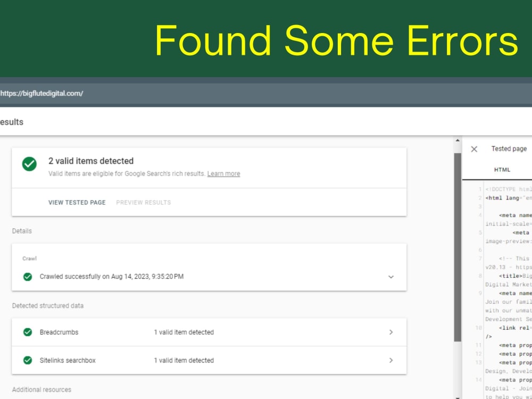Click the green check beside Crawled successfully
532x399 pixels.
tap(28, 277)
